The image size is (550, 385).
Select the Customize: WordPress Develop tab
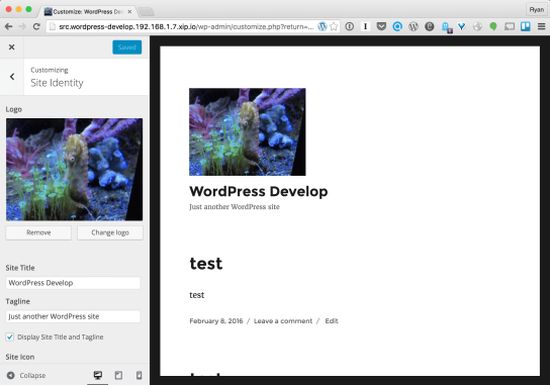[88, 12]
